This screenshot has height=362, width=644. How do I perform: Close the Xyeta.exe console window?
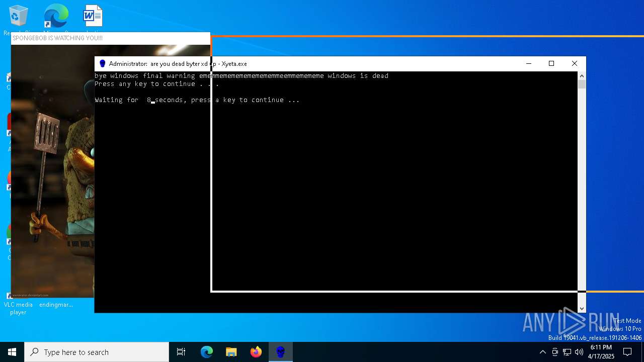point(575,64)
